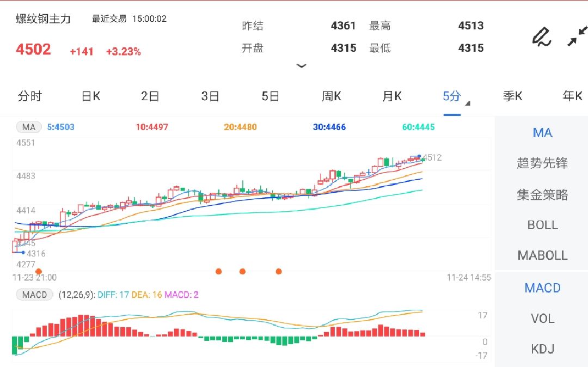This screenshot has width=588, height=367.
Task: Select 集金策略 indicator
Action: tap(542, 194)
